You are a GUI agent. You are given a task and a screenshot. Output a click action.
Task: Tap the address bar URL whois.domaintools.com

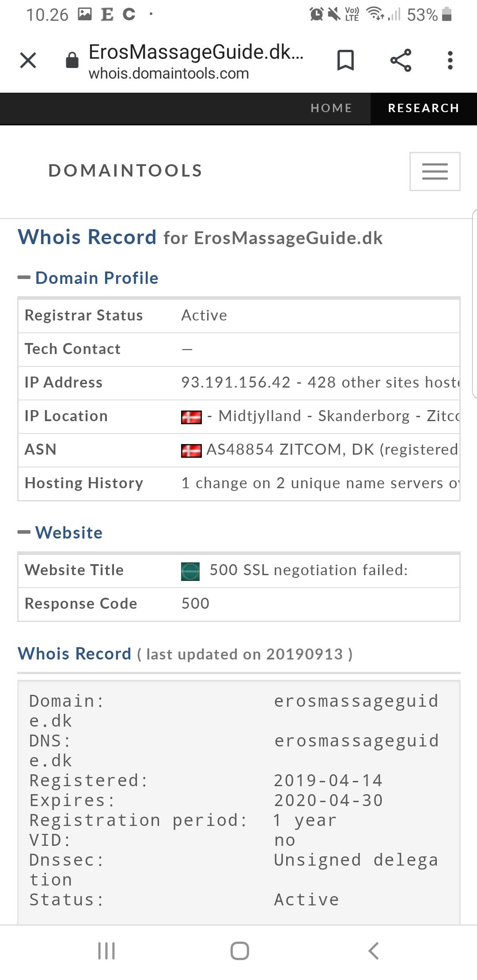pos(169,73)
